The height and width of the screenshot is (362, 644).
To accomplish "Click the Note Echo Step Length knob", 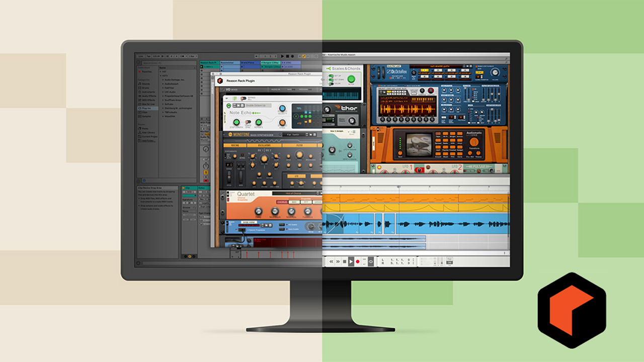I will [x=236, y=122].
